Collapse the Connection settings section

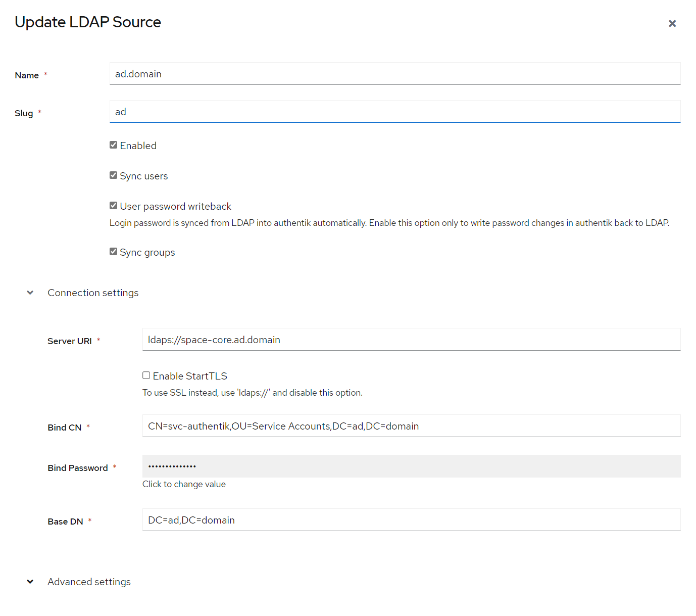(x=30, y=293)
